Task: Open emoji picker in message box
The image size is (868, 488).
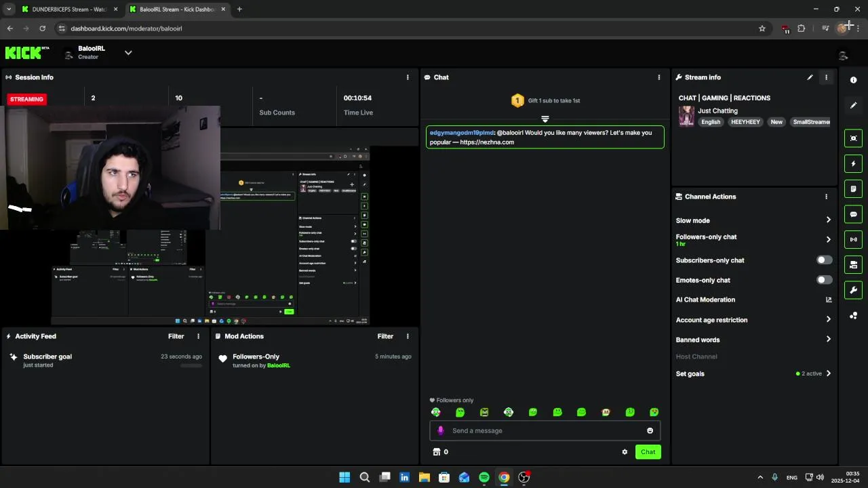Action: click(650, 430)
